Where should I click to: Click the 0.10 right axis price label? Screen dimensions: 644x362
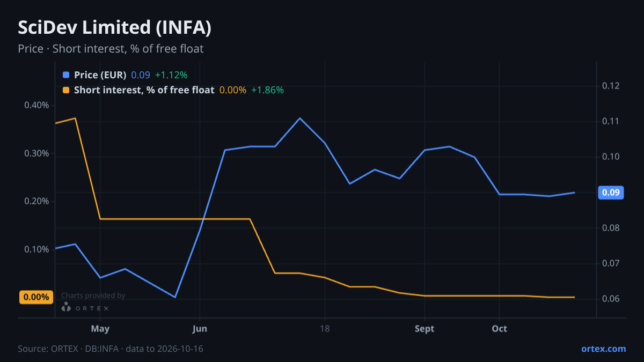(x=611, y=157)
